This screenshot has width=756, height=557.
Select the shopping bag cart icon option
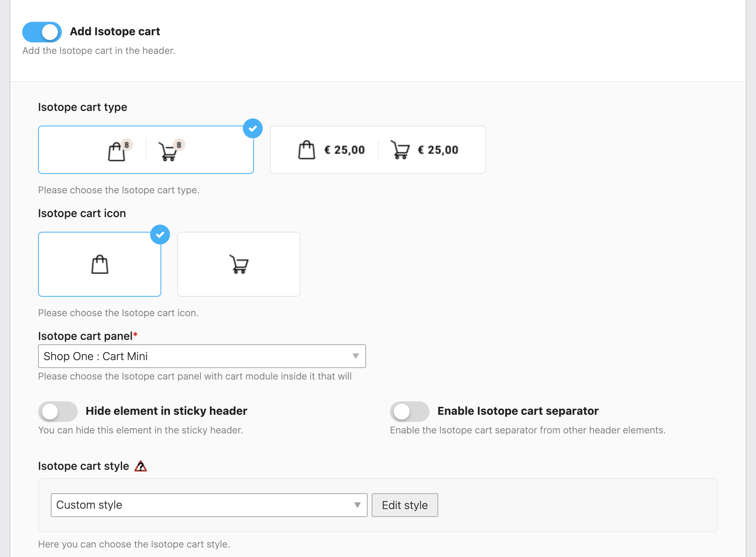click(99, 264)
